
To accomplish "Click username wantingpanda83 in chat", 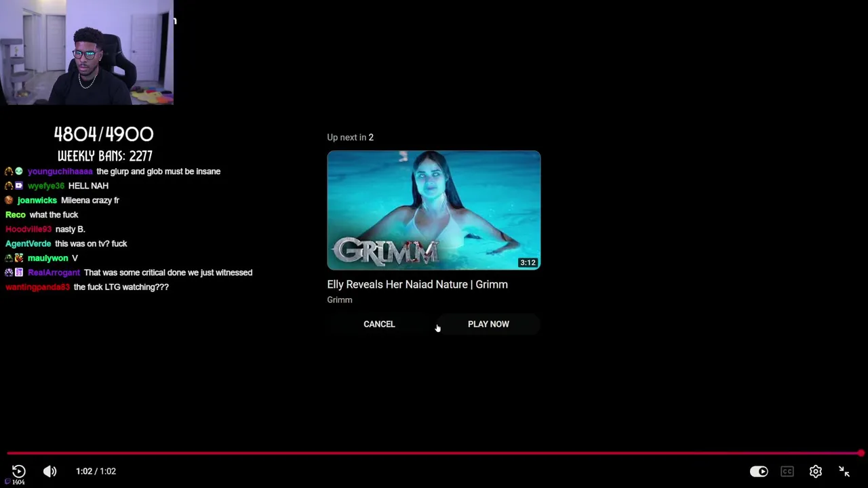I will click(38, 287).
